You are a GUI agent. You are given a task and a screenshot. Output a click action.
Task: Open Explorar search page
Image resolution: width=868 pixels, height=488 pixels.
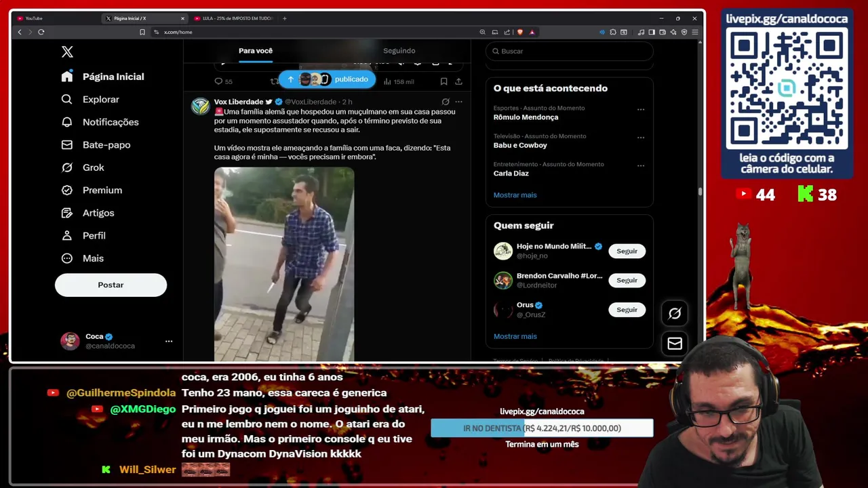click(x=90, y=100)
